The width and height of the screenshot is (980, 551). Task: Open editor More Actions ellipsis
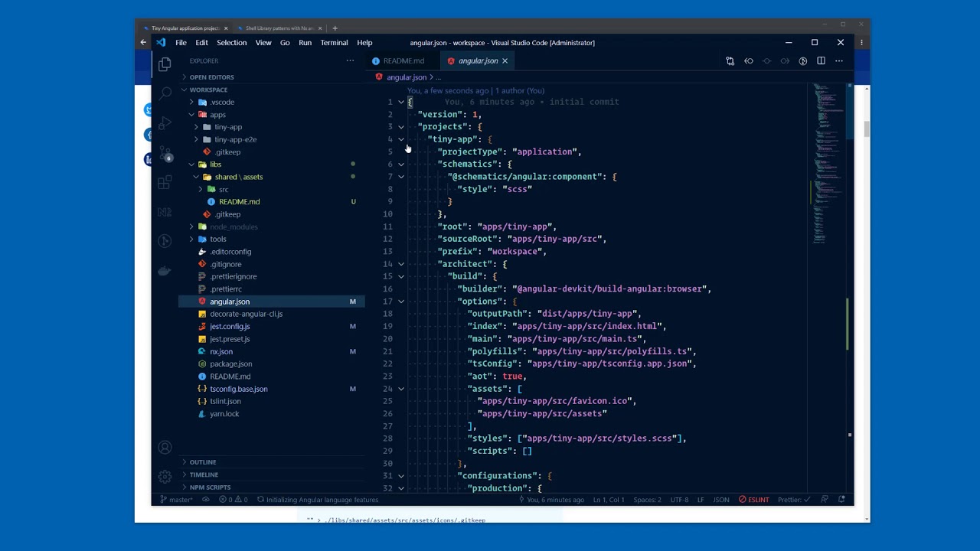(x=839, y=61)
